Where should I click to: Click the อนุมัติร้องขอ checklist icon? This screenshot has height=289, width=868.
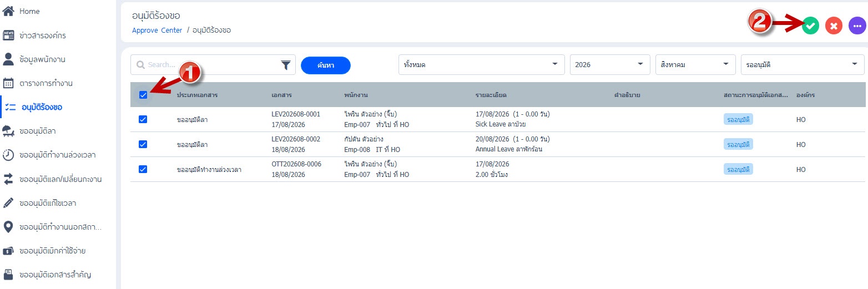pyautogui.click(x=10, y=107)
